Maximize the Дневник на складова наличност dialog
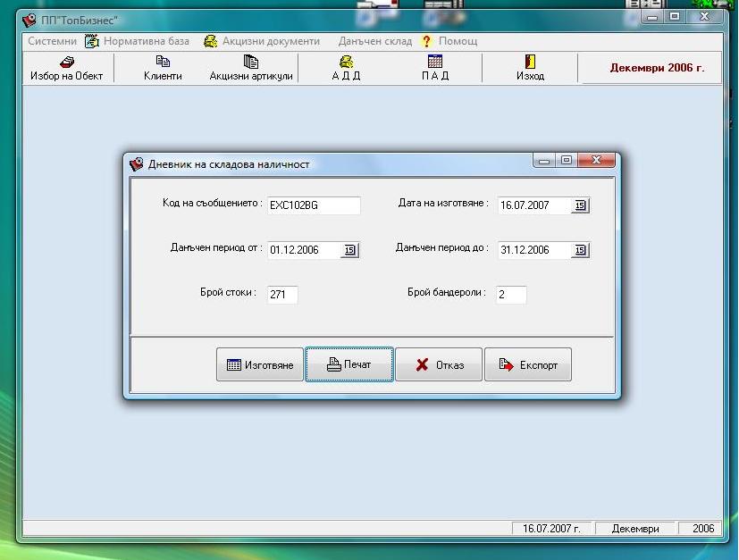739x560 pixels. 567,160
